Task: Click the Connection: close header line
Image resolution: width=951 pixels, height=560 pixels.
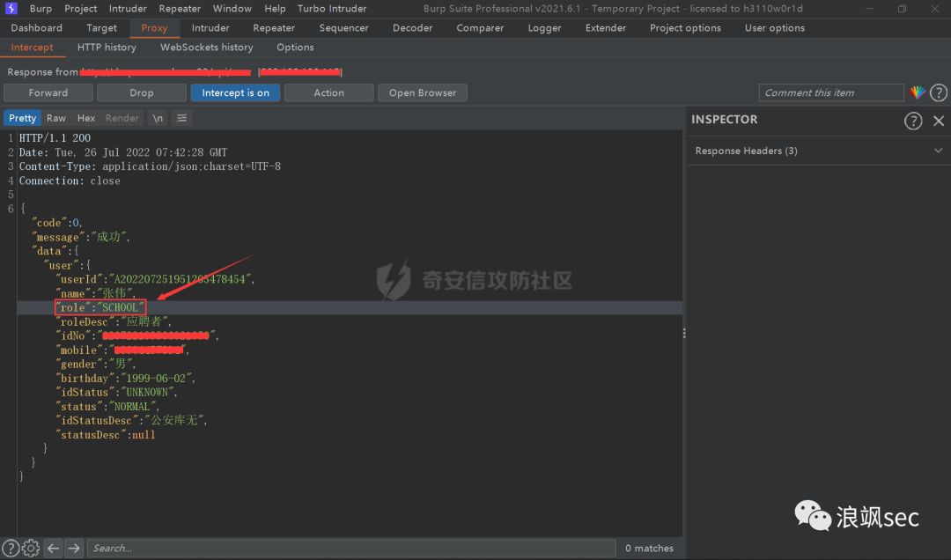Action: point(70,181)
